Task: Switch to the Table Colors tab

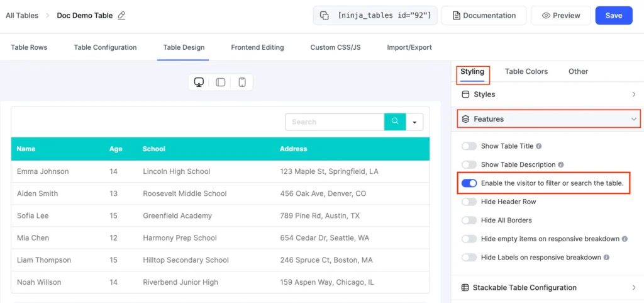Action: point(526,71)
